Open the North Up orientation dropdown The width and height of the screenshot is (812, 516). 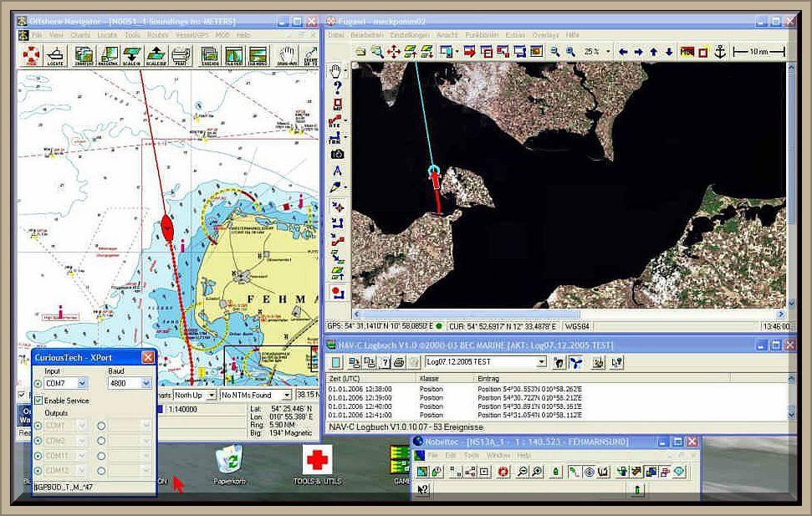click(211, 395)
